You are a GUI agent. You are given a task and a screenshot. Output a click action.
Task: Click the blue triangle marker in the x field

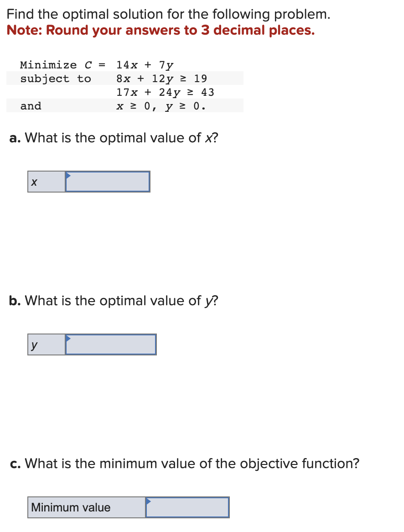(x=67, y=175)
